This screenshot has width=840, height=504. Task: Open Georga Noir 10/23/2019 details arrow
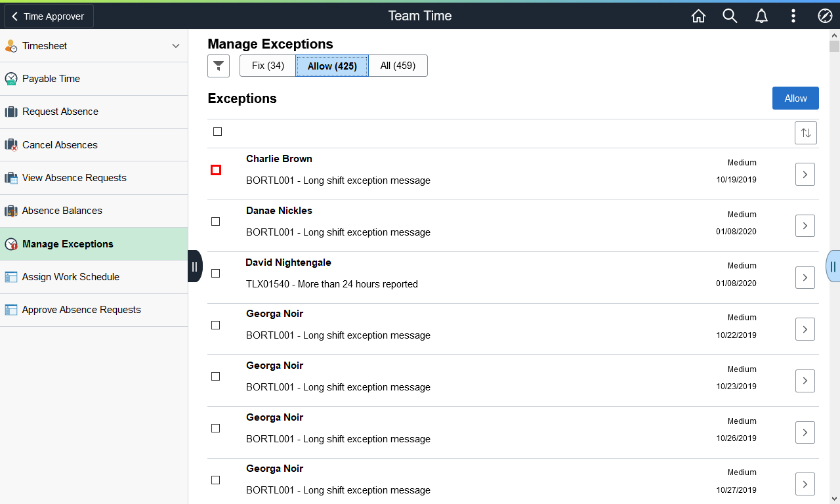point(805,381)
